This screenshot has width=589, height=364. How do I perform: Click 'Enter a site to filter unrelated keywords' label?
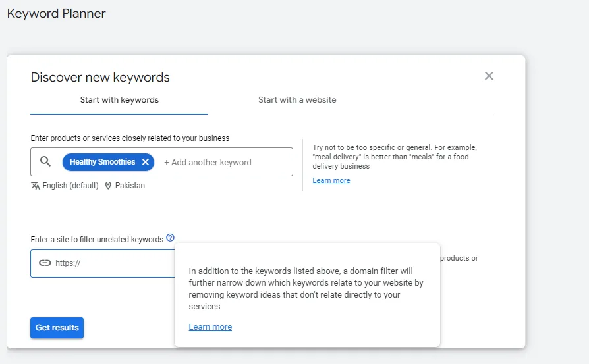(97, 240)
